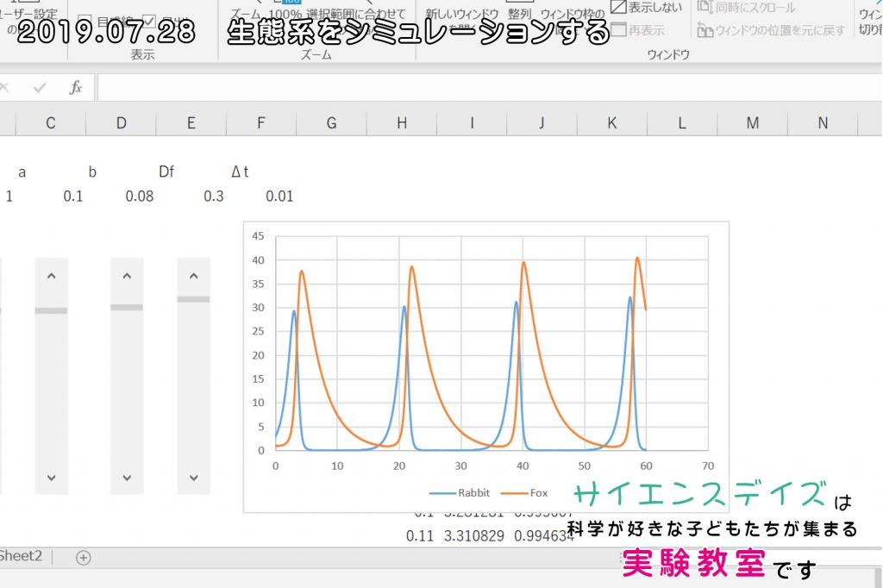The image size is (883, 588).
Task: Select column F header
Action: click(261, 122)
